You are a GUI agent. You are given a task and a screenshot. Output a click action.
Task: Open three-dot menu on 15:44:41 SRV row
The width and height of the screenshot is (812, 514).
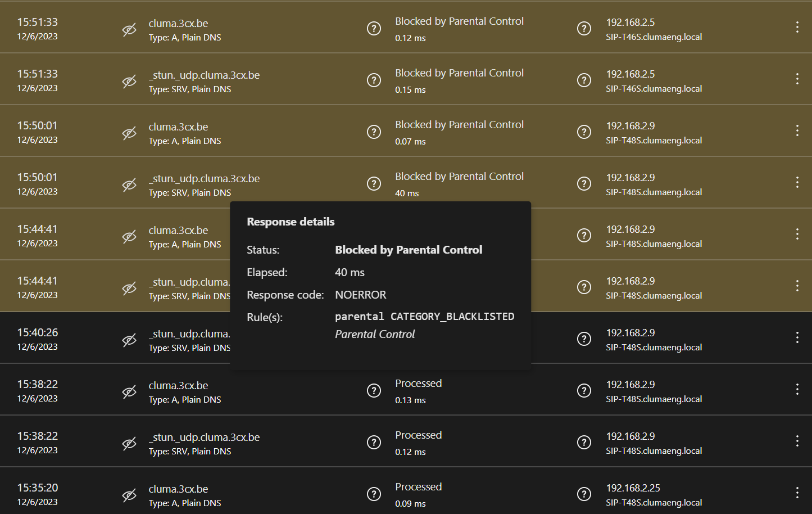[797, 286]
